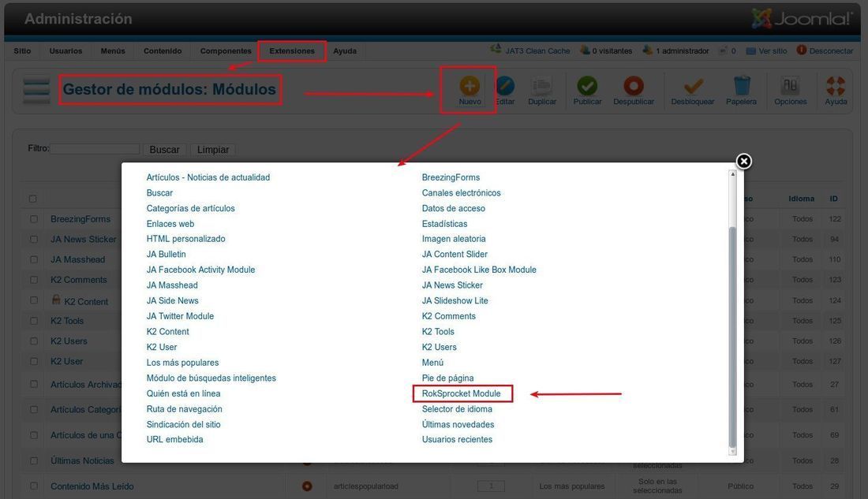Open the Menús menu
The image size is (868, 499).
pos(113,51)
